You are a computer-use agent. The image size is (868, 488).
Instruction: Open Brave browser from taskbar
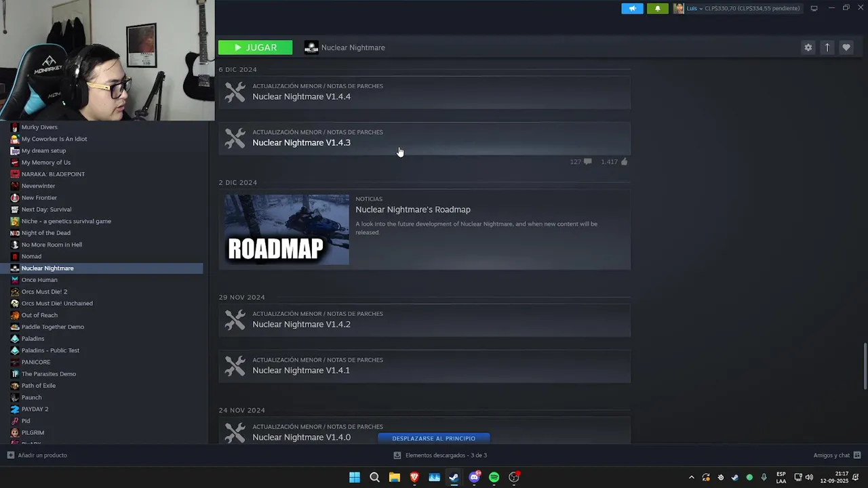point(414,477)
